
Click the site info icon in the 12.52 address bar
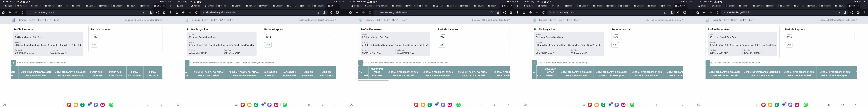point(724,12)
